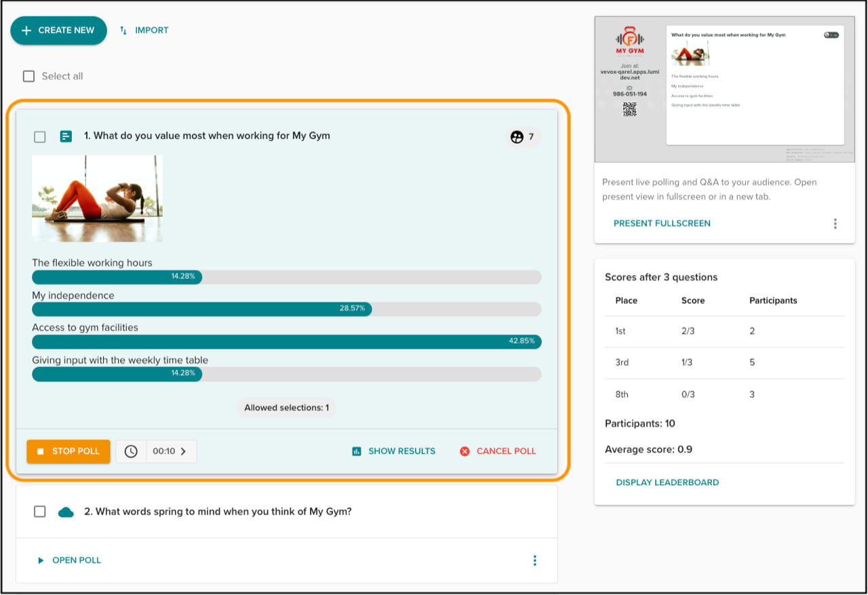Click the word cloud icon on question 2

coord(66,511)
